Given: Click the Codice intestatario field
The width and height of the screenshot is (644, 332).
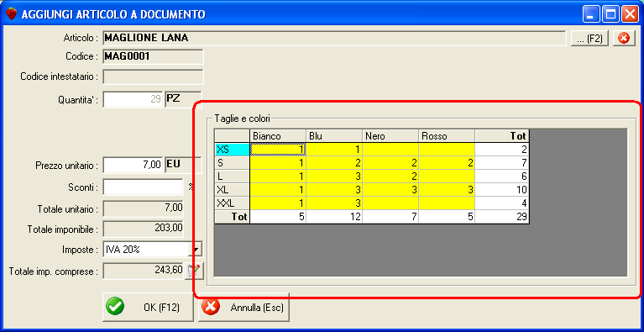Looking at the screenshot, I should [x=153, y=76].
